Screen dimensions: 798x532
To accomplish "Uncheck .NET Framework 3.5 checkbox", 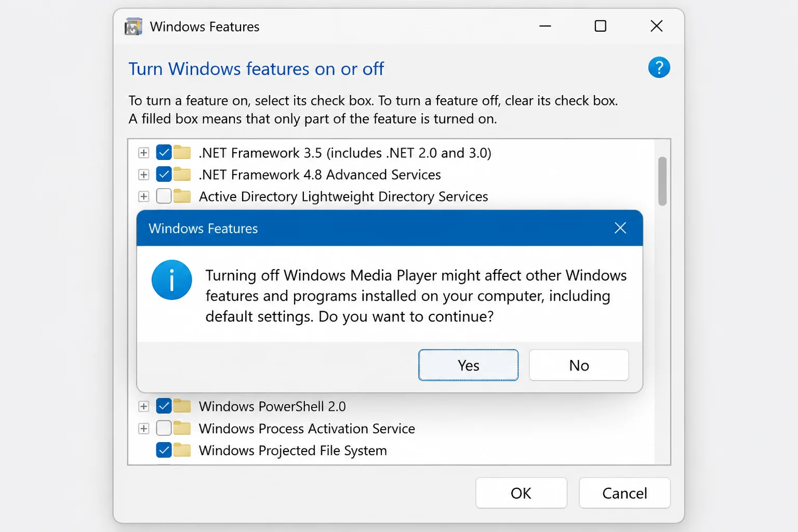I will pos(164,153).
